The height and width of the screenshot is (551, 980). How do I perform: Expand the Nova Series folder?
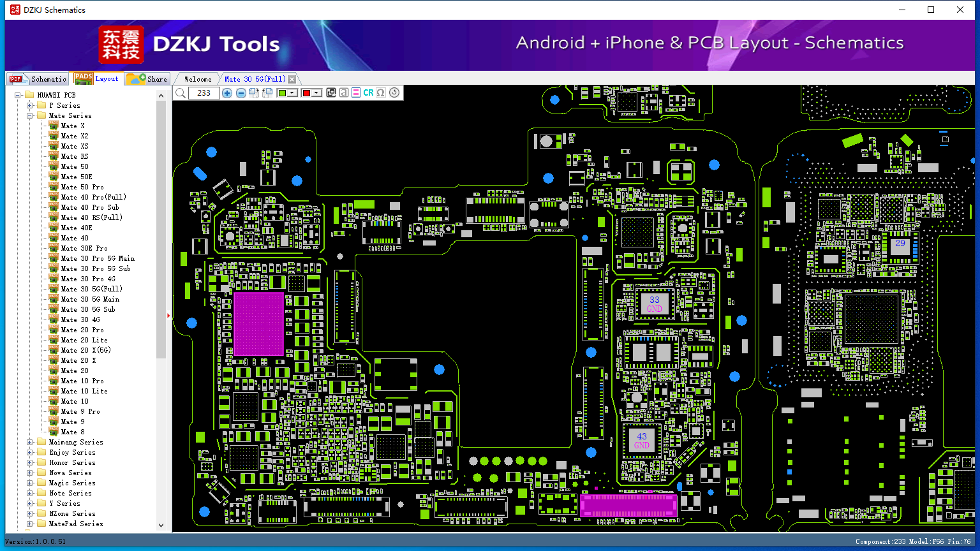(29, 473)
